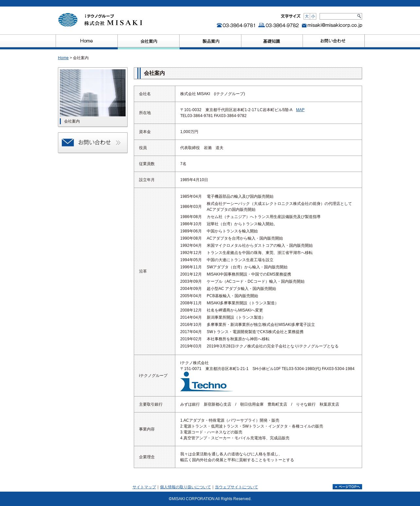
Task: Click the 企業理念 row label
Action: (147, 457)
